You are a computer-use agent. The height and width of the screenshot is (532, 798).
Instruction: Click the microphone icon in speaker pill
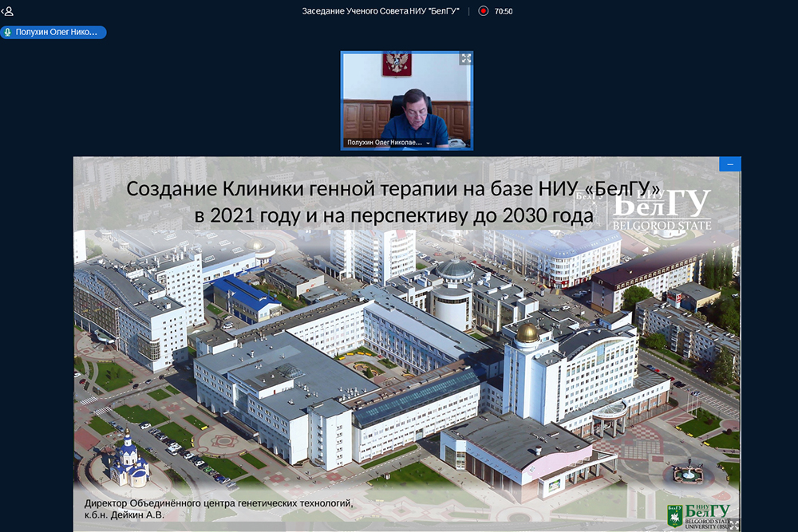coord(8,32)
